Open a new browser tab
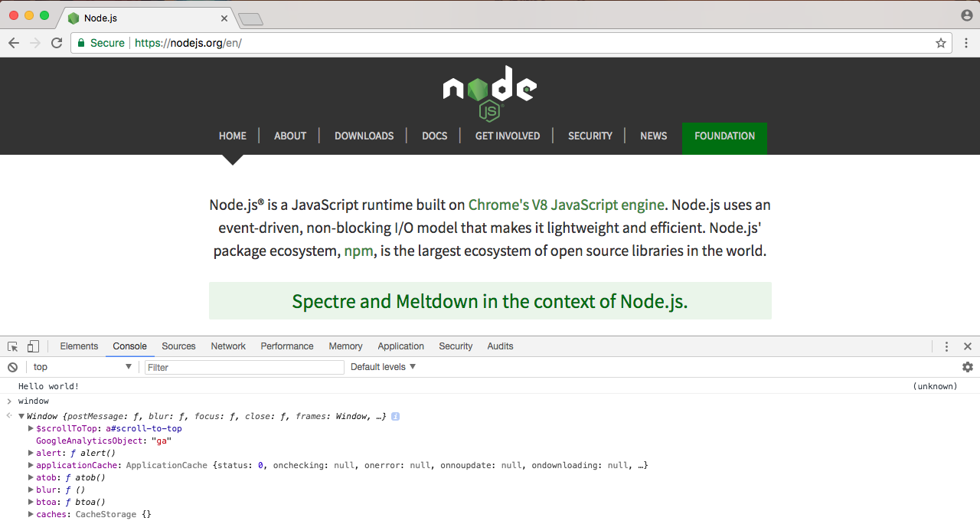 tap(250, 19)
